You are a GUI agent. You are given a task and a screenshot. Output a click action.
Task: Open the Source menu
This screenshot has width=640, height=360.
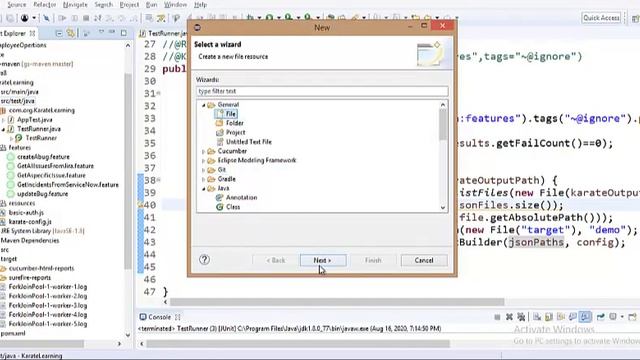pos(17,4)
